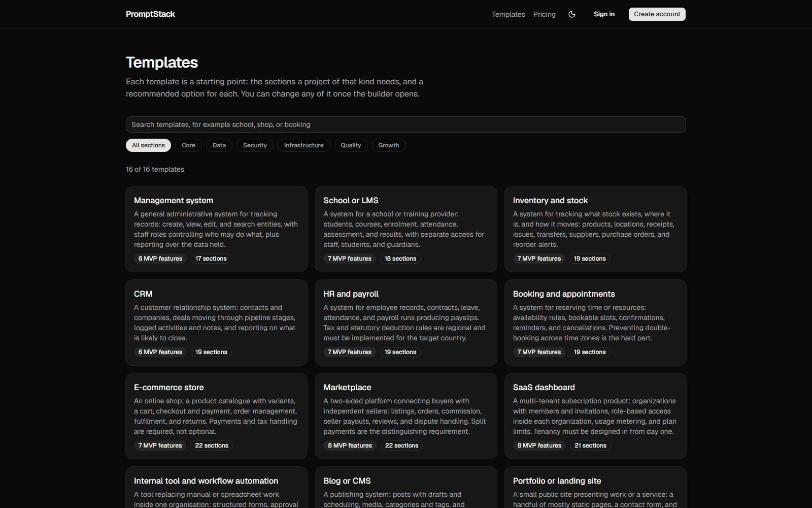Open Inventory and stock template

tap(595, 229)
